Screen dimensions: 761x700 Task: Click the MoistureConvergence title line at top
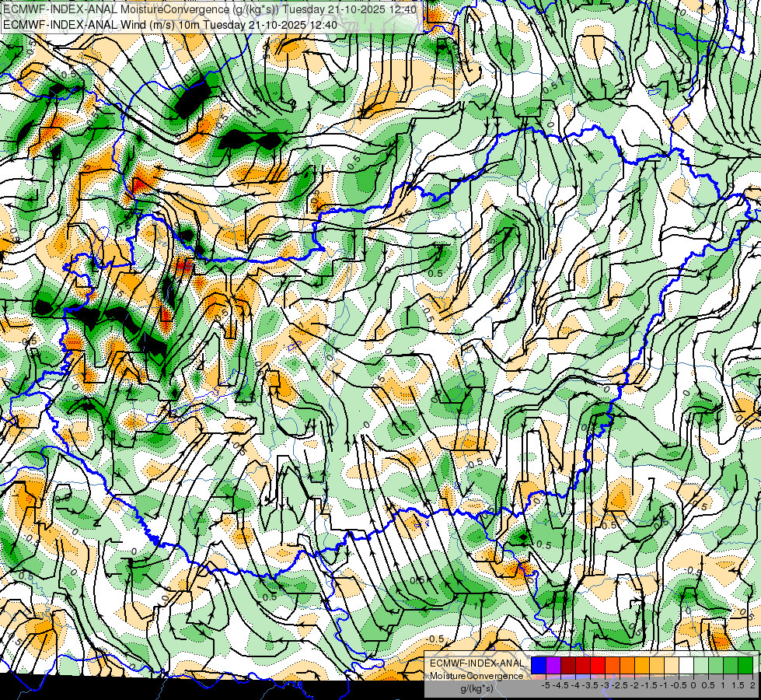(x=210, y=9)
